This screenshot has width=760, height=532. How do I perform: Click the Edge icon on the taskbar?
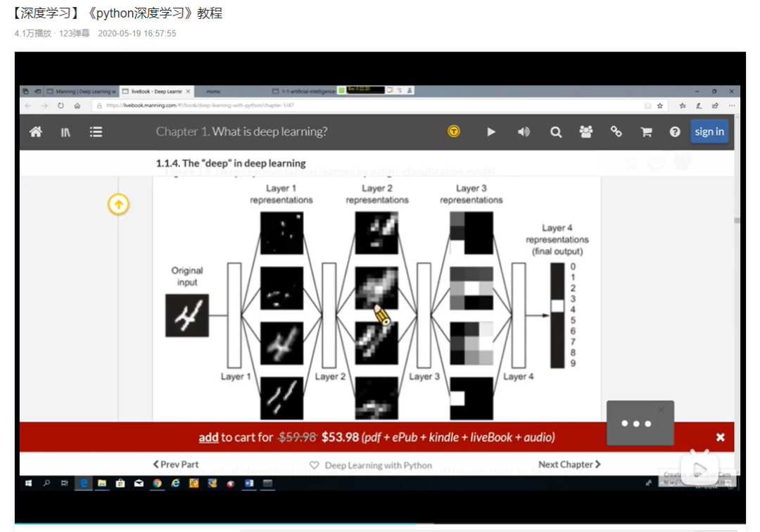coord(84,483)
